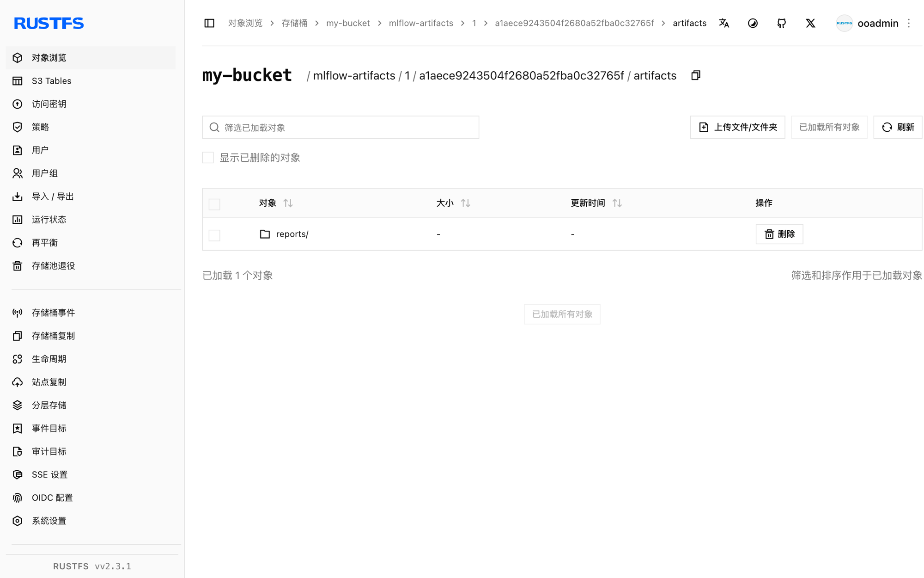The height and width of the screenshot is (578, 924).
Task: Click the ooadmin avatar image
Action: (x=844, y=23)
